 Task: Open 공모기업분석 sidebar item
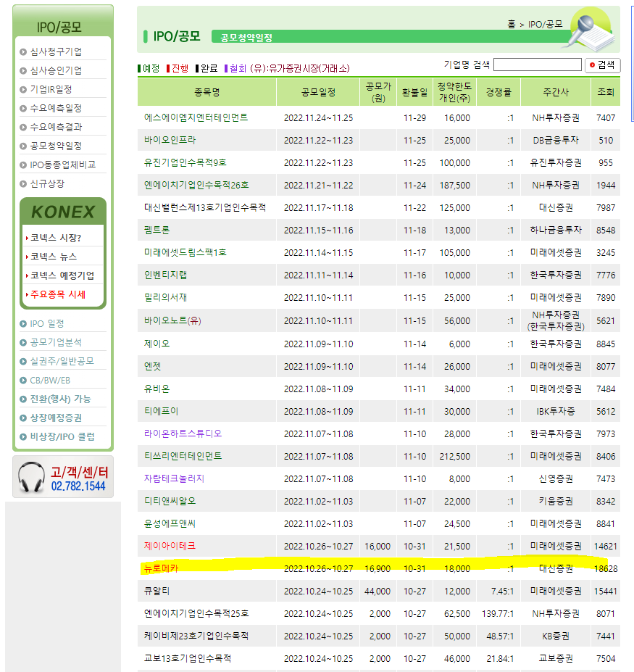pyautogui.click(x=56, y=342)
